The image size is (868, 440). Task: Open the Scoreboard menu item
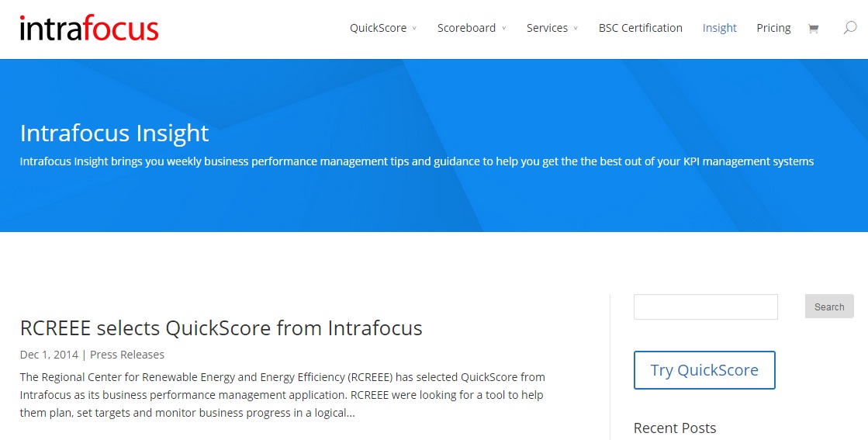[466, 28]
